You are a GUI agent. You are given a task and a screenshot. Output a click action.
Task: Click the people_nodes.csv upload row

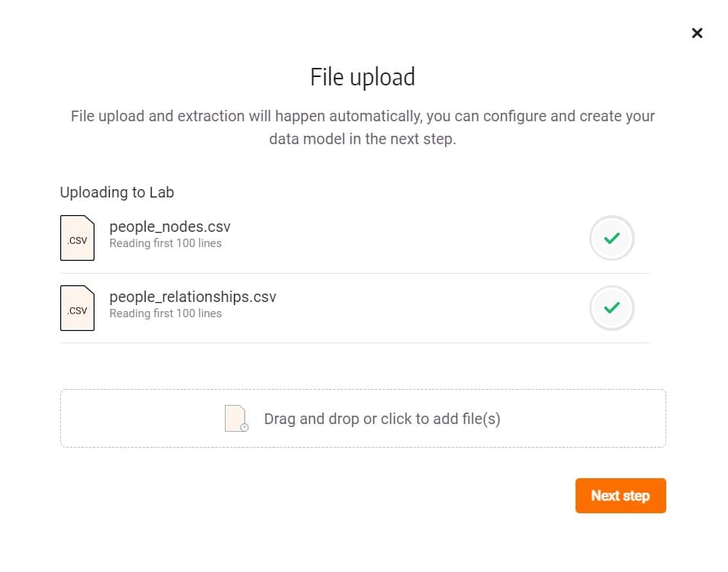point(355,238)
